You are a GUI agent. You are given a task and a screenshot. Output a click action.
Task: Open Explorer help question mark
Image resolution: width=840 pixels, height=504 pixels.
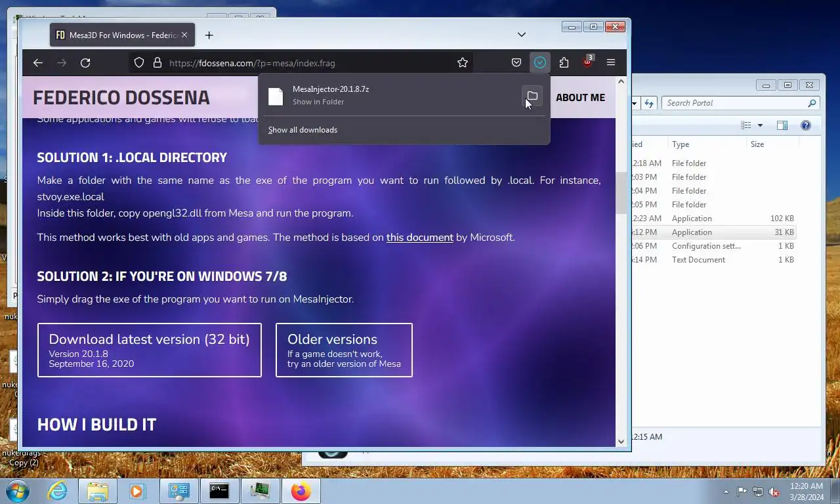(806, 125)
